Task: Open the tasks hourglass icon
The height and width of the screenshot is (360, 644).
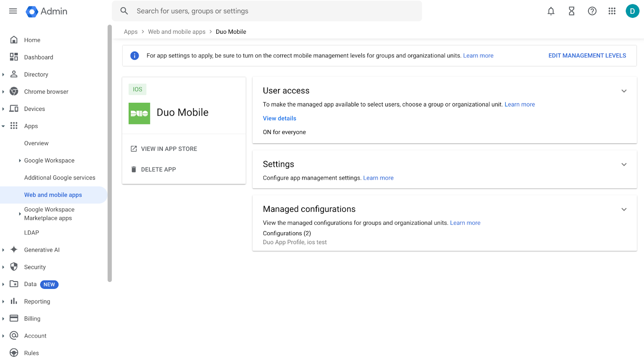Action: (572, 11)
